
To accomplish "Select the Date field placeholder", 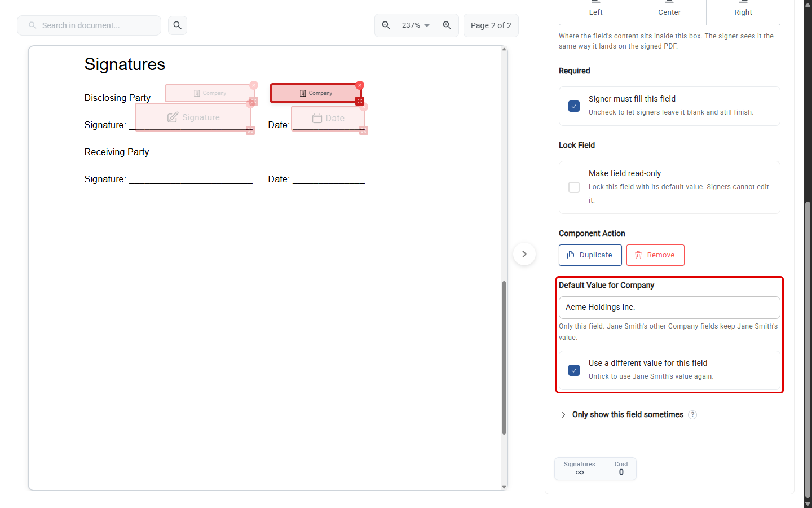I will tap(328, 118).
